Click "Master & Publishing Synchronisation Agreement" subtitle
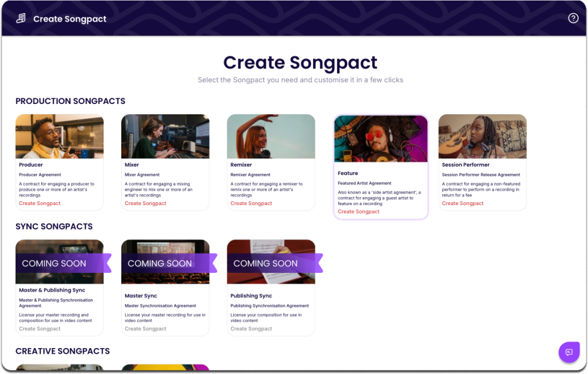 [x=56, y=303]
